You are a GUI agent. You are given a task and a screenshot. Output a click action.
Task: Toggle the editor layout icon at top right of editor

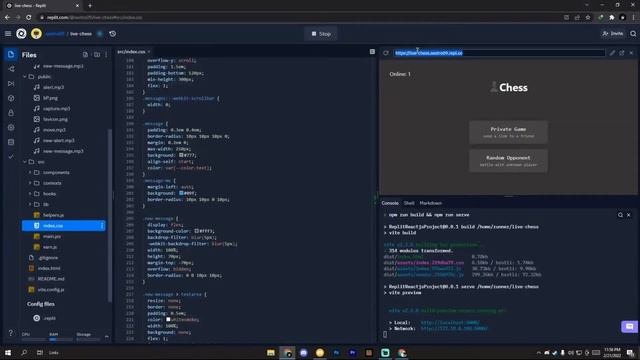[x=372, y=52]
